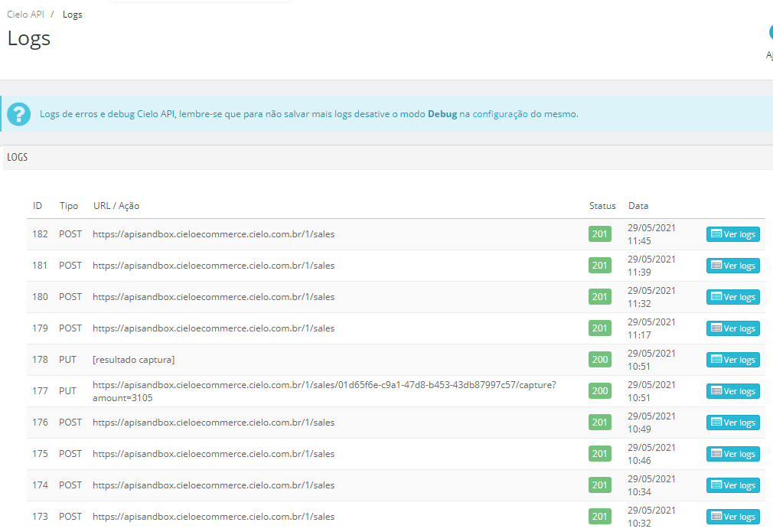Open Ver logs for log 182
The width and height of the screenshot is (773, 532).
[732, 234]
